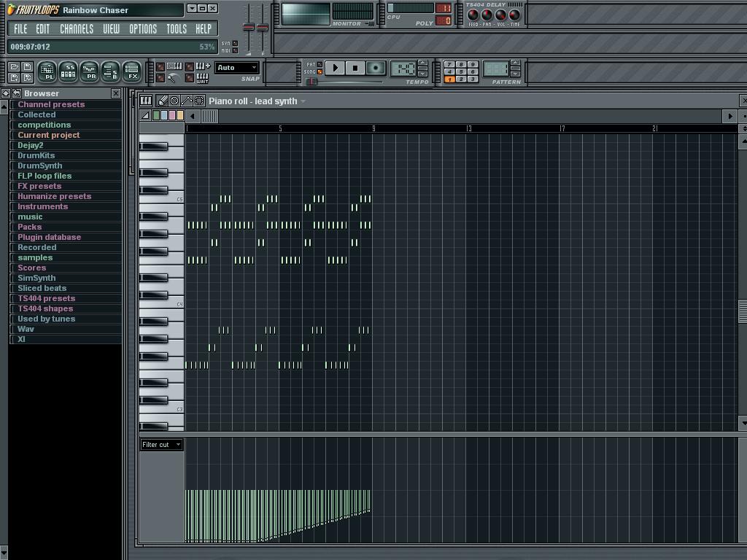The image size is (747, 560).
Task: Open the Tools menu
Action: (177, 29)
